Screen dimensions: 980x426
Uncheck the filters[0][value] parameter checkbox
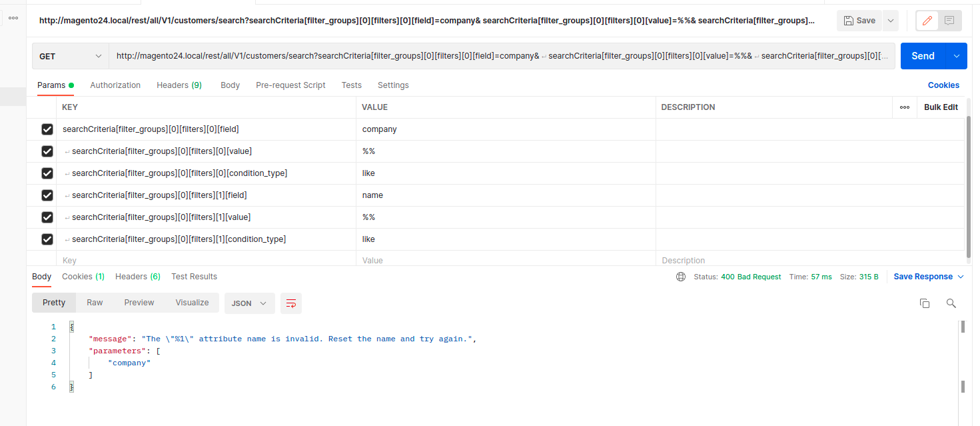click(47, 151)
